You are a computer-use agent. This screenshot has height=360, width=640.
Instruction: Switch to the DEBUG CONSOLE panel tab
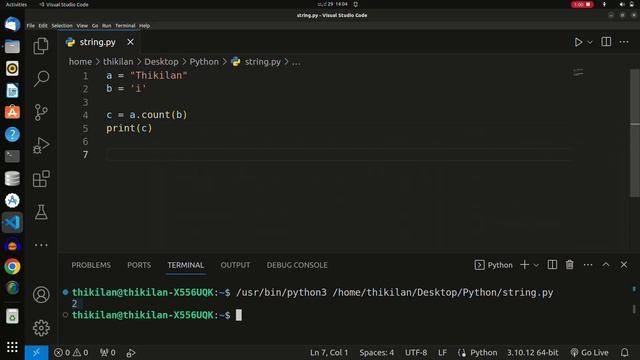(x=297, y=265)
